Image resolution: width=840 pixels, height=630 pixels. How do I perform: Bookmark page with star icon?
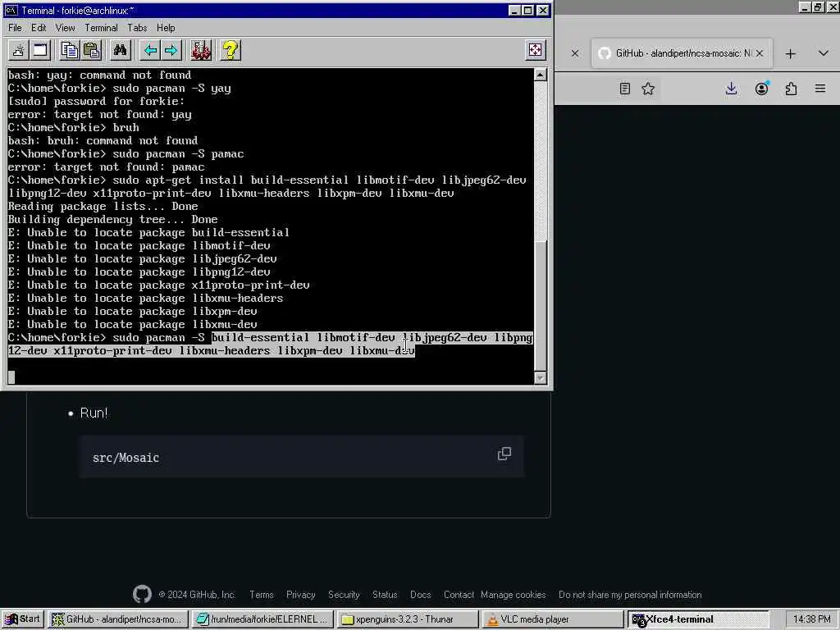[x=648, y=89]
